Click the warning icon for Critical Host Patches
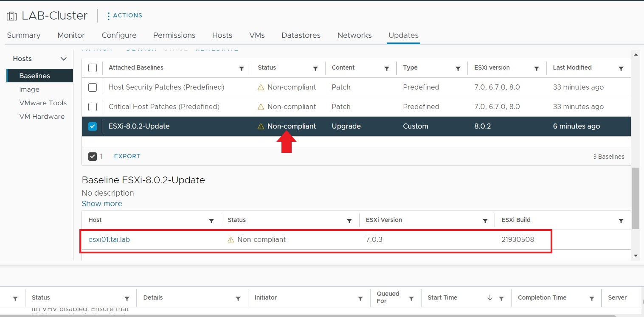Viewport: 644px width, 317px height. pos(261,107)
